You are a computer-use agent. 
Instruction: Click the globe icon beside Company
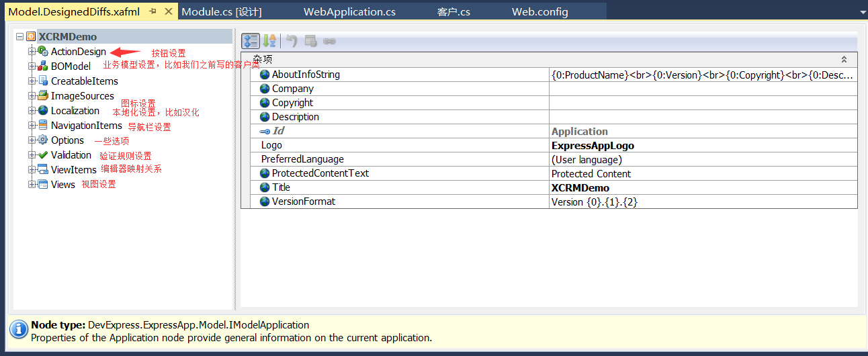[265, 89]
